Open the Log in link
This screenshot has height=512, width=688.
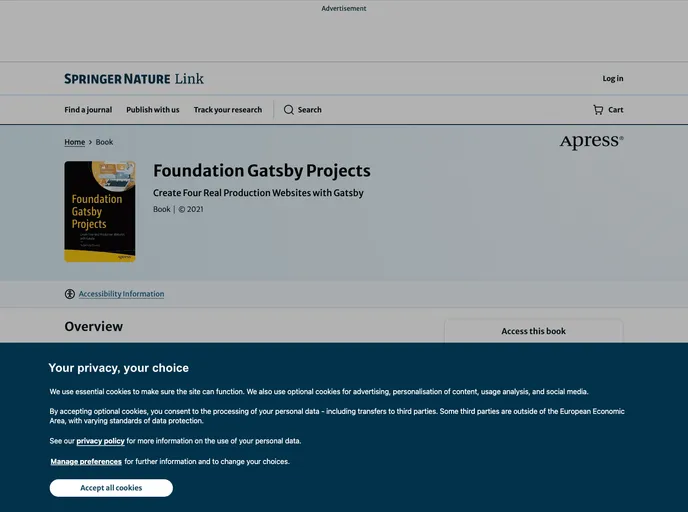[613, 79]
